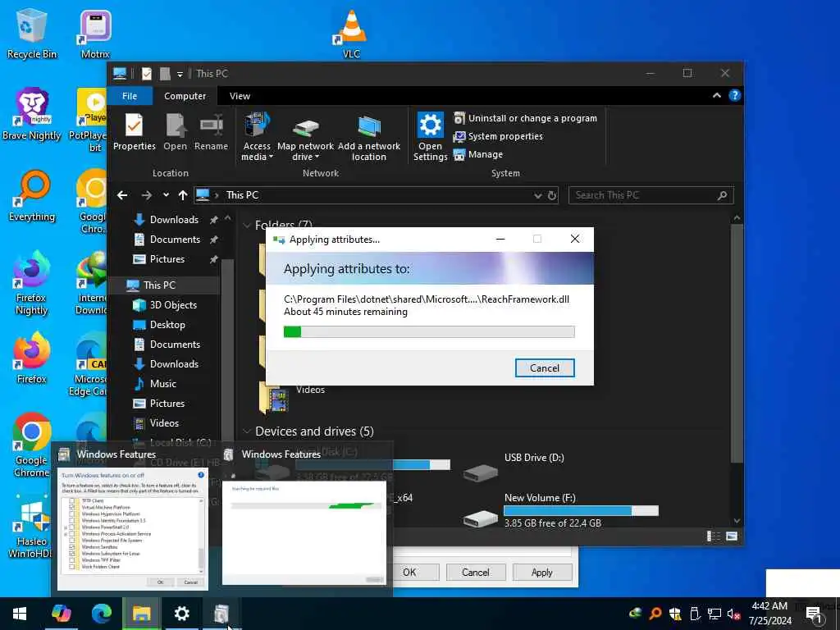Select Music in navigation pane
The width and height of the screenshot is (840, 630).
(163, 384)
